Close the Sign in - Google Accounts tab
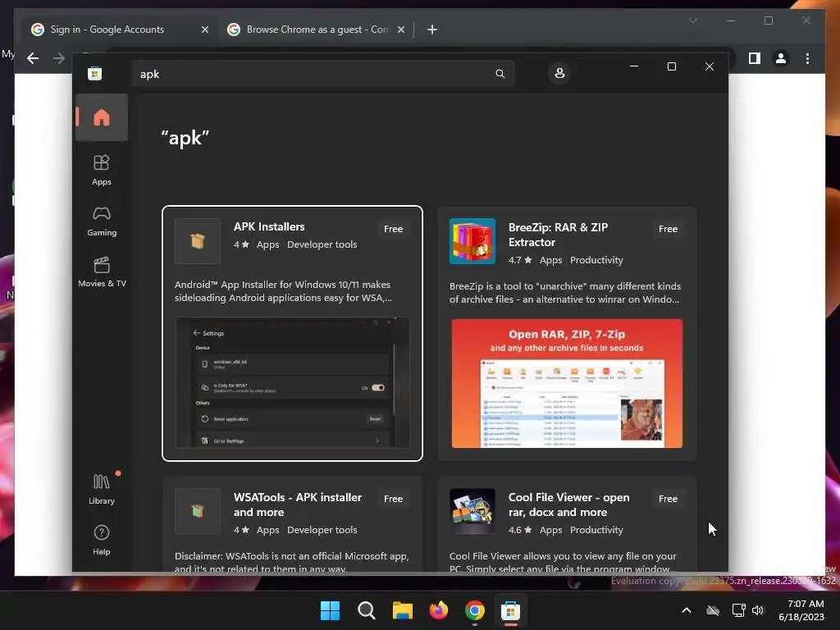Image resolution: width=840 pixels, height=630 pixels. (204, 30)
